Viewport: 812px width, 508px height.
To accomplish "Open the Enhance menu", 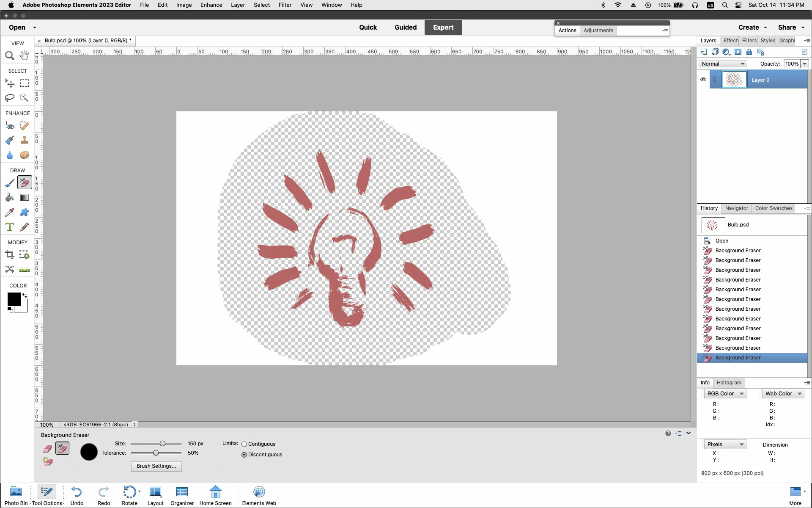I will tap(211, 5).
